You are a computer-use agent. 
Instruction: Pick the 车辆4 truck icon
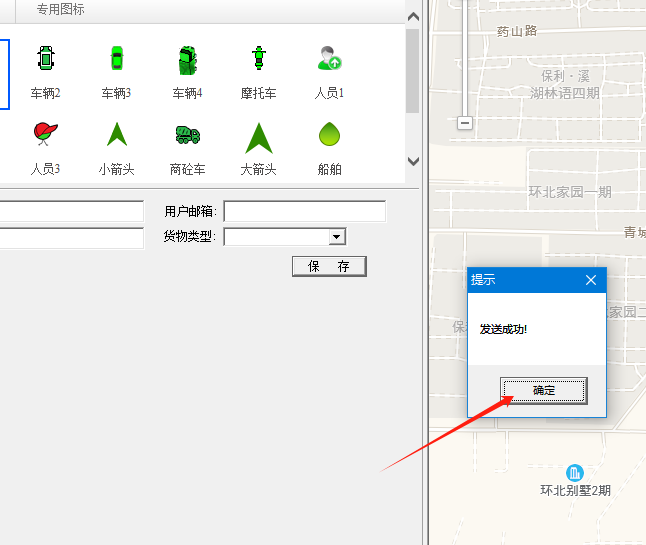[187, 60]
